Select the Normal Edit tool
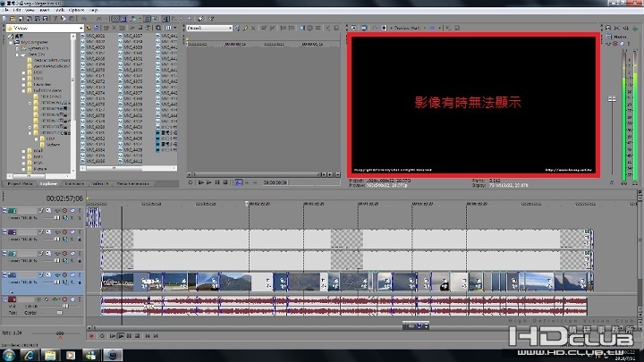 [x=165, y=19]
